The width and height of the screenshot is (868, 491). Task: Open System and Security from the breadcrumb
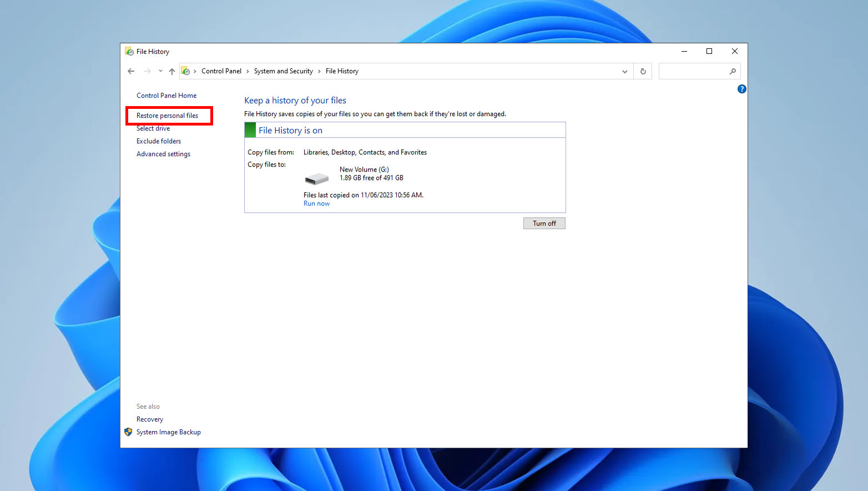(x=283, y=71)
